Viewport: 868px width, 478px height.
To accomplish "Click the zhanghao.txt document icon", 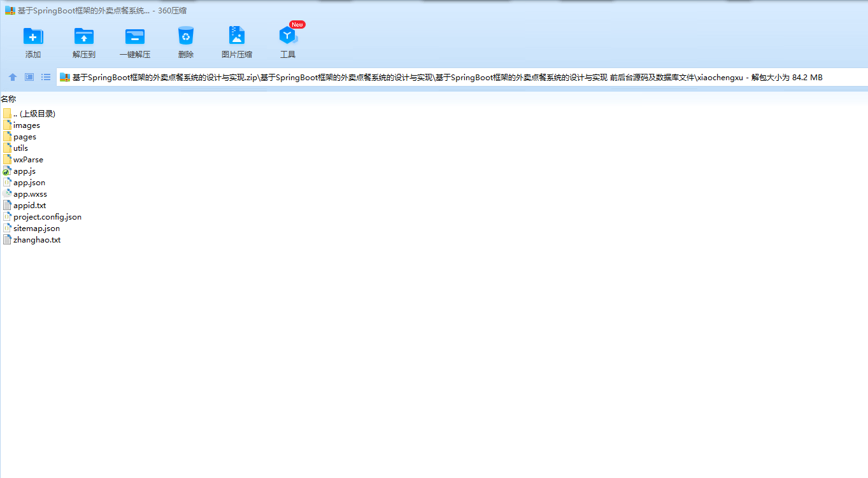I will (x=7, y=239).
